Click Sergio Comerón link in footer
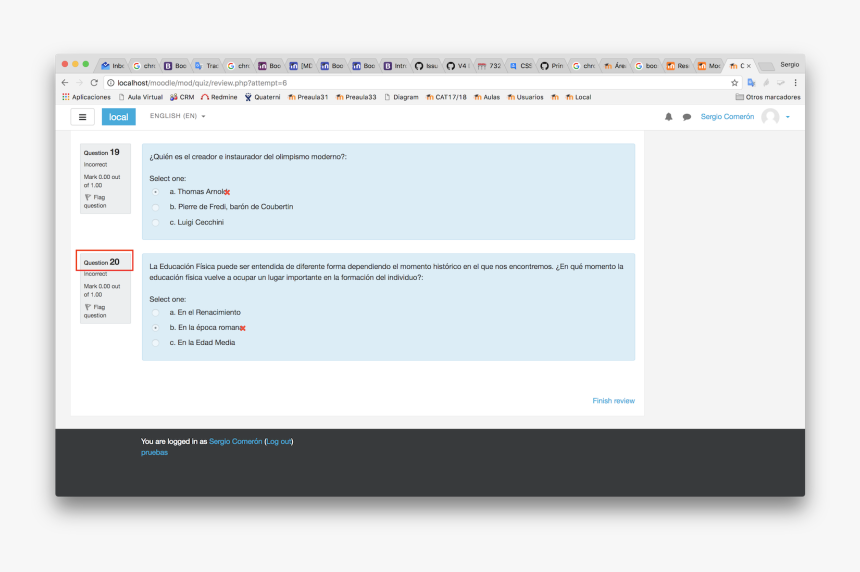This screenshot has height=572, width=860. click(235, 441)
